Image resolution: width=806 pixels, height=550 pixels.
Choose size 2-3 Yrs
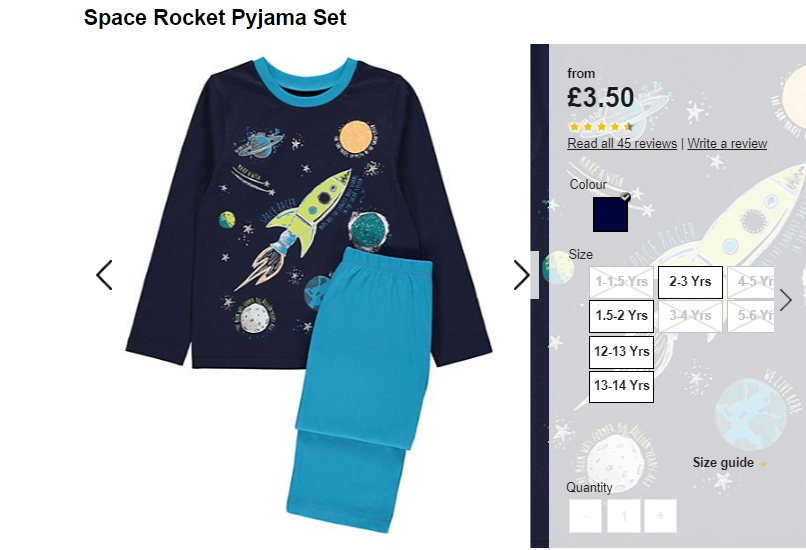690,282
